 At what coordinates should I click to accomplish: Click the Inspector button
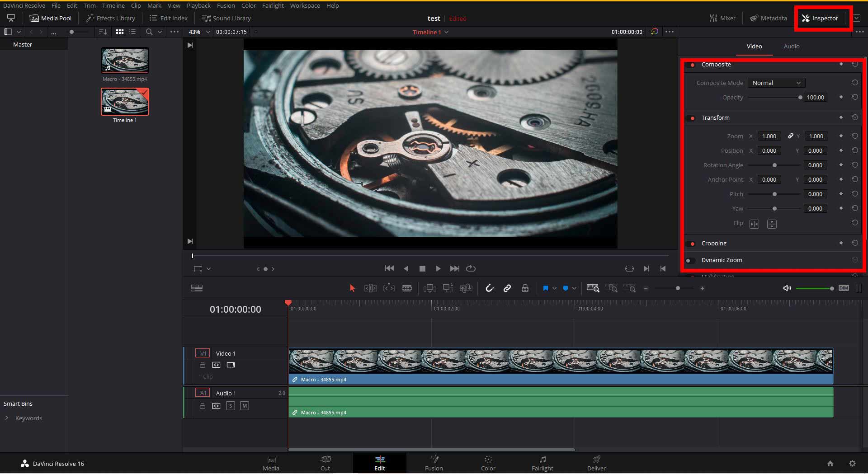(x=822, y=18)
